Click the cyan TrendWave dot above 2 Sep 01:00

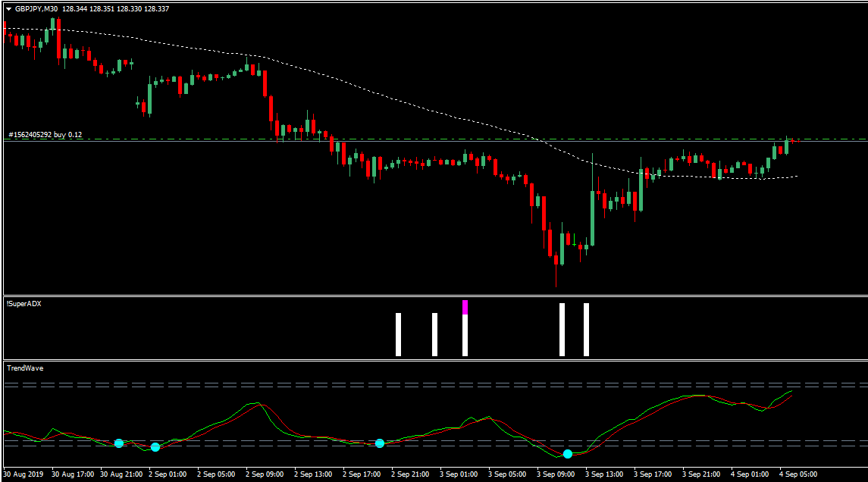pyautogui.click(x=155, y=447)
